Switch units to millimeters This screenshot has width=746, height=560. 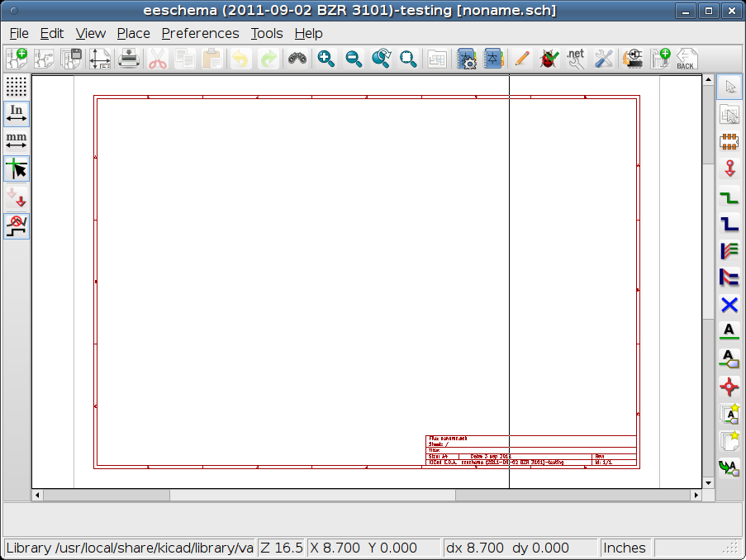click(x=17, y=141)
